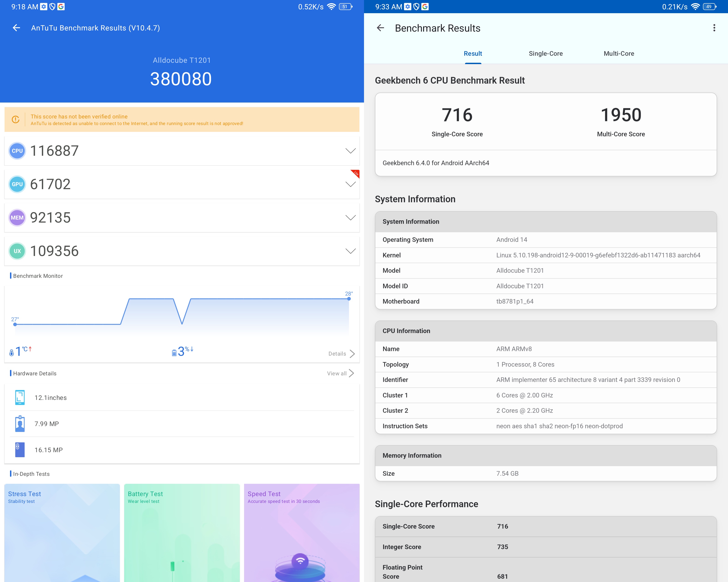Tap the GPU score badge icon

17,184
